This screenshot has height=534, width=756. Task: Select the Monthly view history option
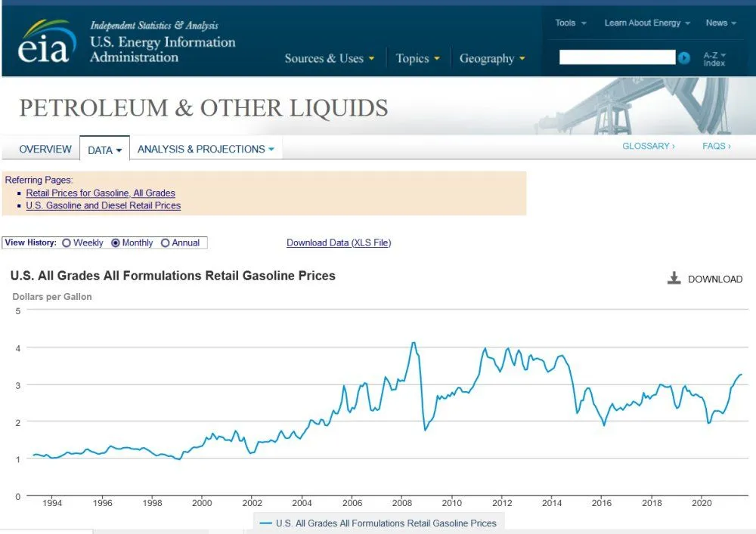pyautogui.click(x=116, y=243)
